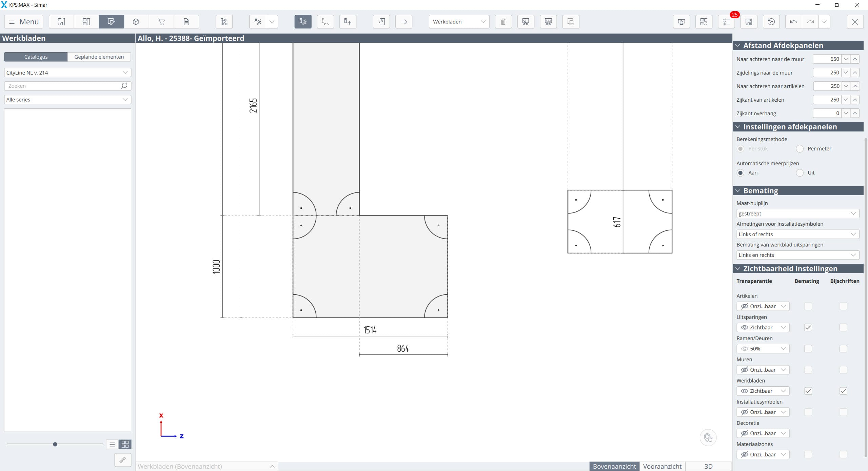The image size is (868, 471).
Task: Expand the CityLine NL v. 214 catalog dropdown
Action: (67, 73)
